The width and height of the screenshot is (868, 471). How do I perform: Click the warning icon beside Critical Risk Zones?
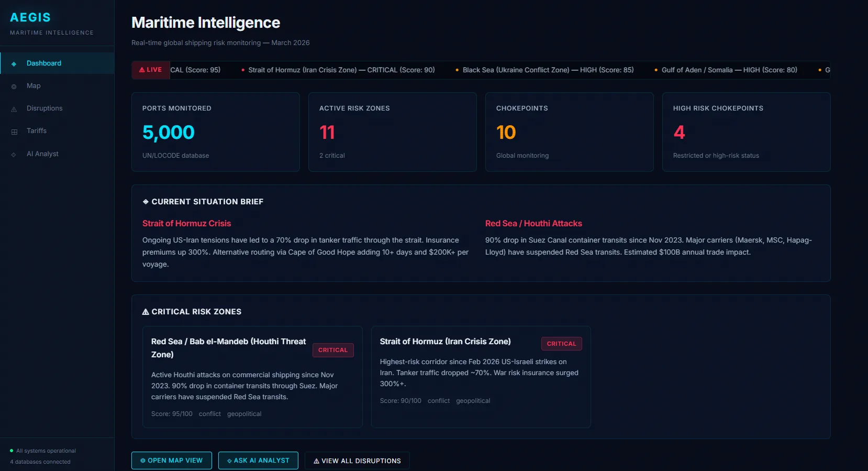click(x=146, y=312)
